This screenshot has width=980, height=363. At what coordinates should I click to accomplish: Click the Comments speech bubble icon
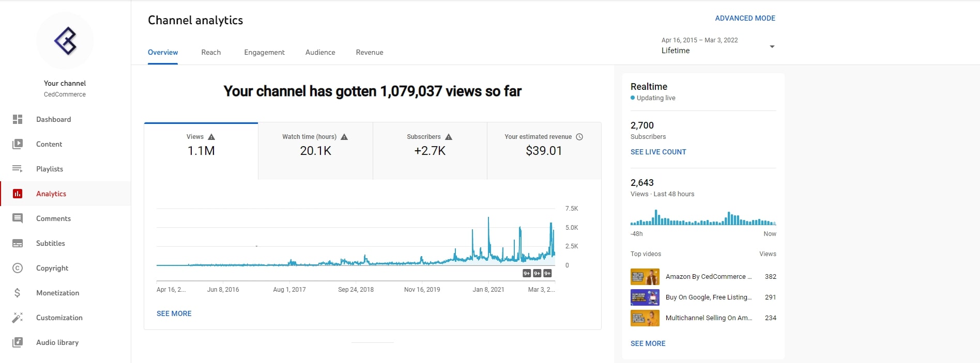(18, 218)
